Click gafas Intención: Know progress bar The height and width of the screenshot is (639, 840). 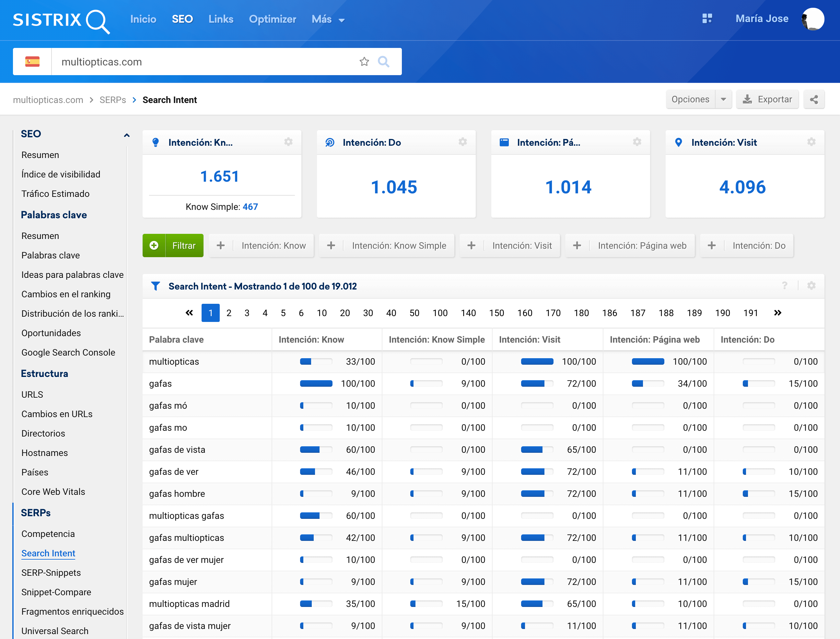(316, 383)
